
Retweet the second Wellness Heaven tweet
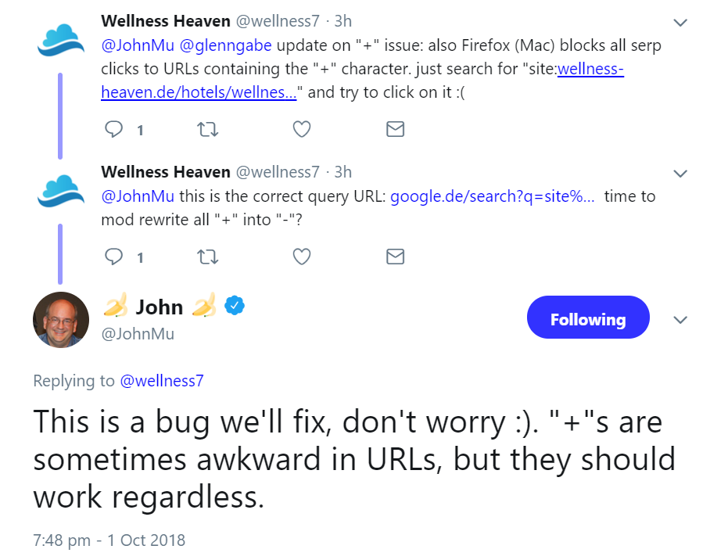(207, 256)
